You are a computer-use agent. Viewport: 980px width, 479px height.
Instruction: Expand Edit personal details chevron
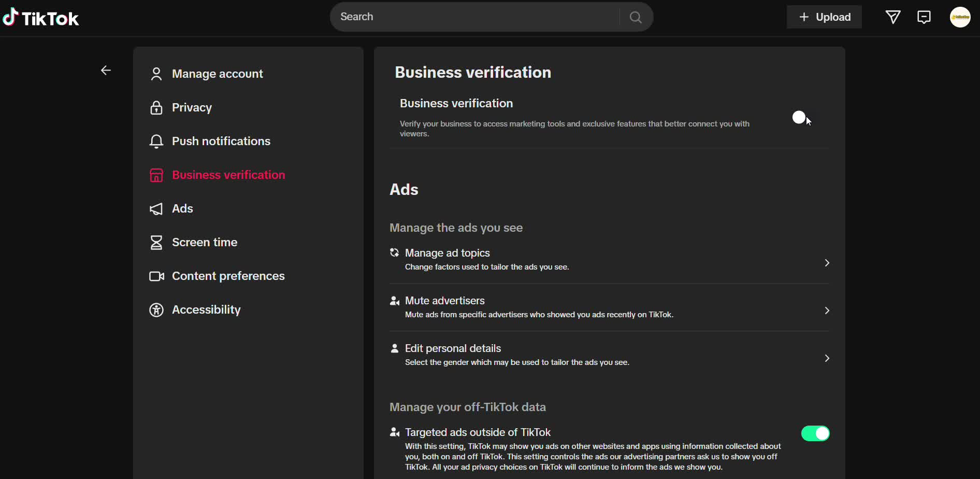827,358
